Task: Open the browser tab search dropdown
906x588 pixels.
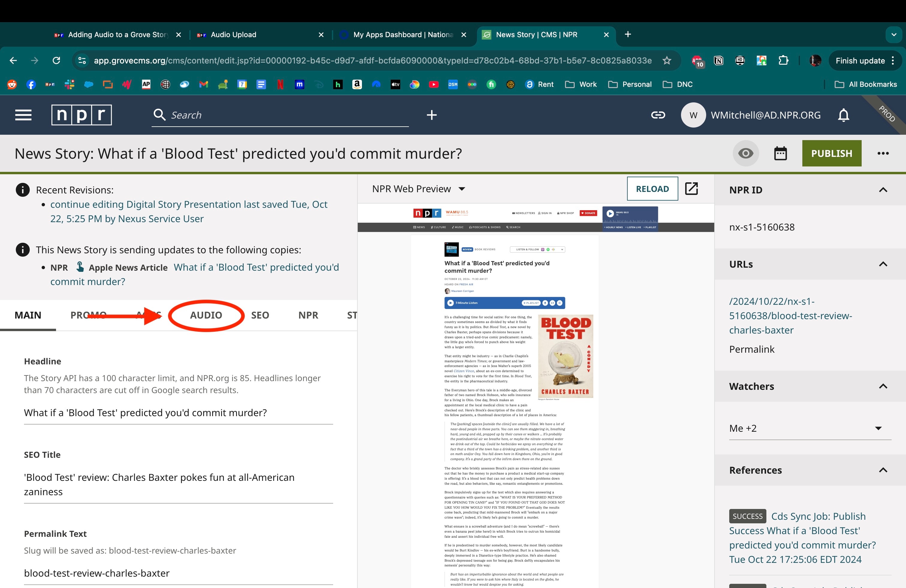Action: click(893, 34)
